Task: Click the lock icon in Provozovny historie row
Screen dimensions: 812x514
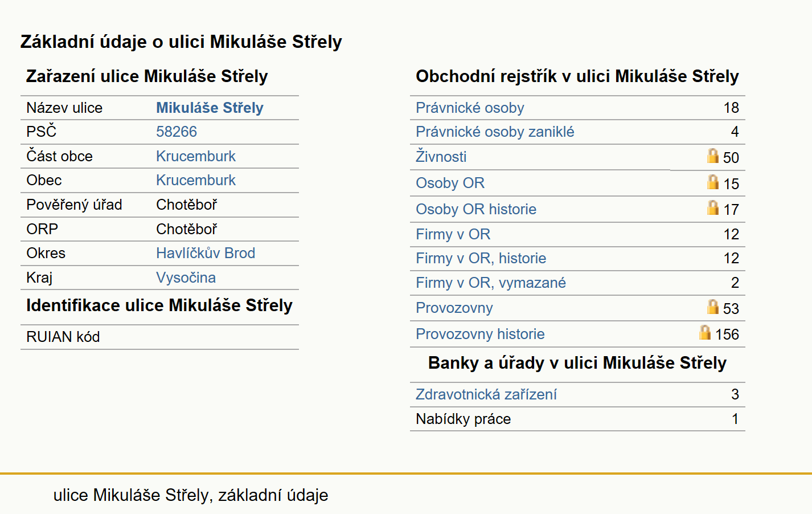Action: pos(705,332)
